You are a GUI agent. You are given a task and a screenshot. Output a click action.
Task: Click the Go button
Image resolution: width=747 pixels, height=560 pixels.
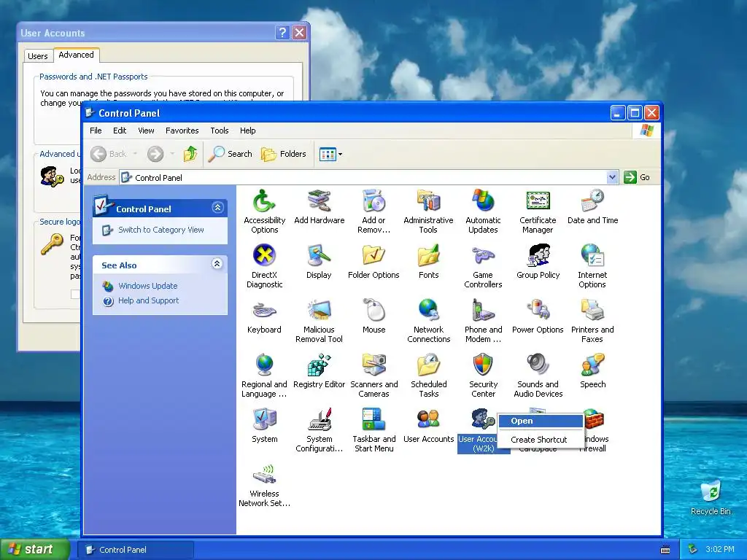(637, 177)
